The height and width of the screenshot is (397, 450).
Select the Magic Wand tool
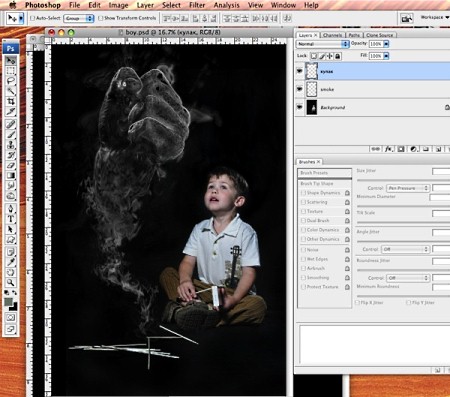(x=11, y=91)
